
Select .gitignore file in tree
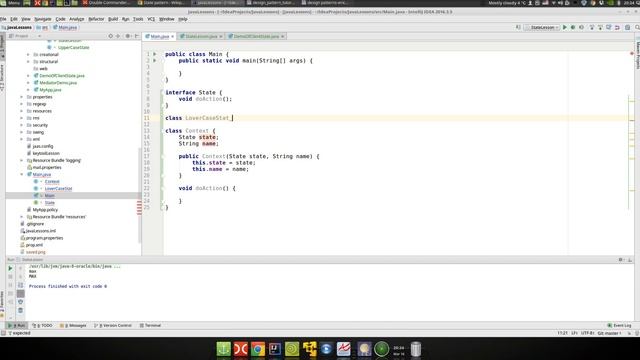point(35,224)
